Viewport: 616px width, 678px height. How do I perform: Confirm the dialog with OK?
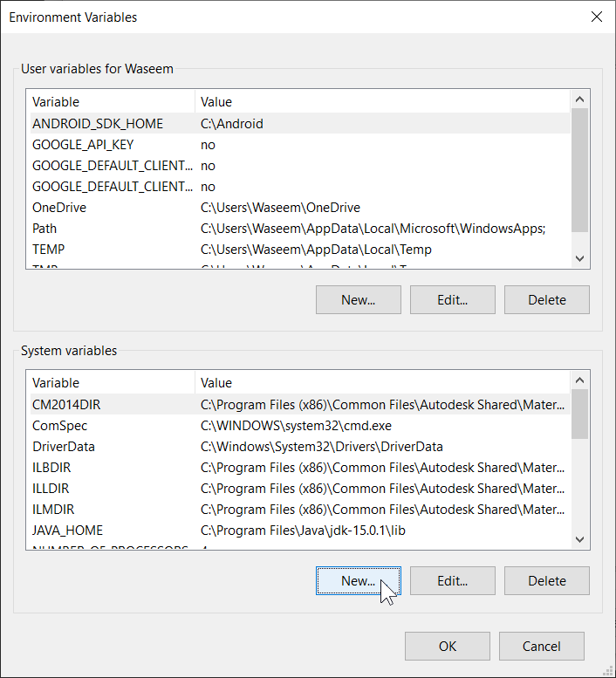click(x=447, y=646)
